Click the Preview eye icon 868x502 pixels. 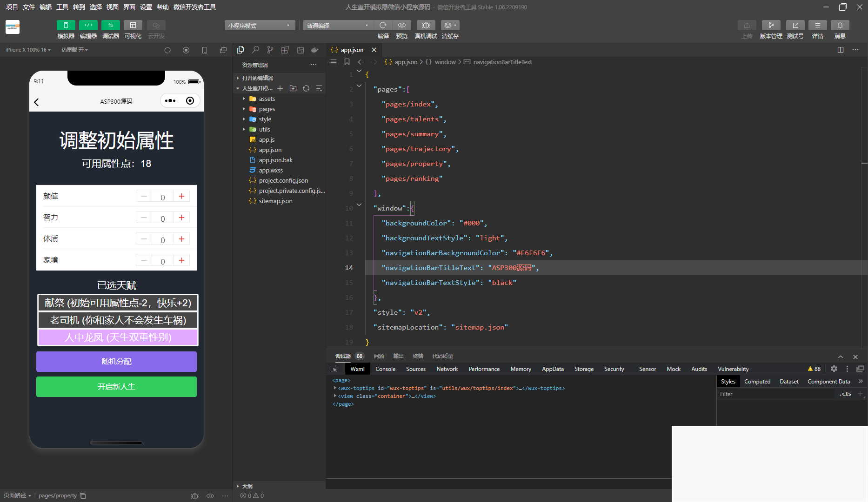(402, 25)
